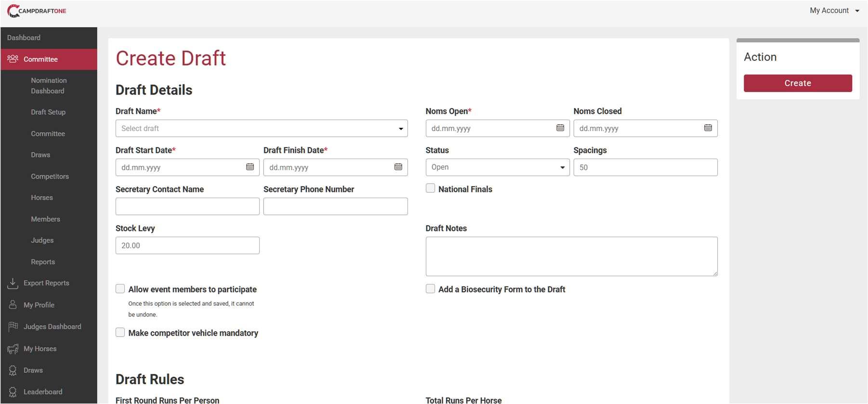The image size is (868, 404).
Task: Go to Draft Setup in sidebar
Action: pos(48,112)
